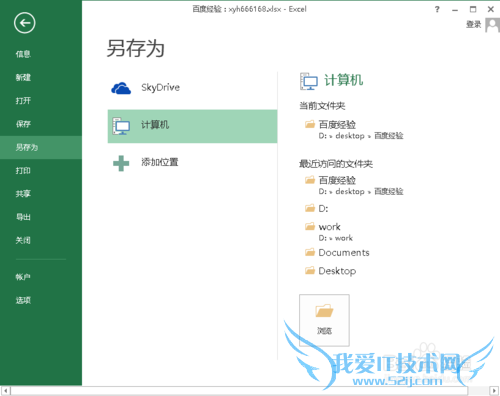This screenshot has height=396, width=500.
Task: Click the folder icon beside D:
Action: click(310, 208)
